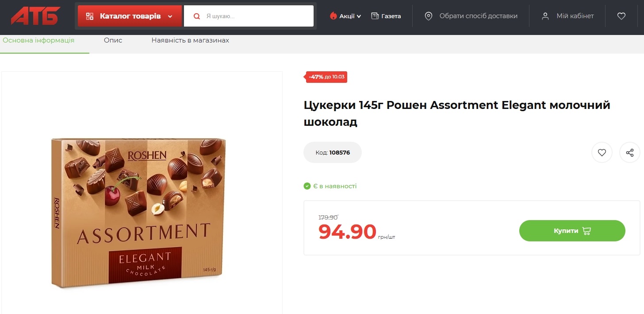The image size is (644, 314).
Task: Click the green Купити button
Action: [572, 231]
